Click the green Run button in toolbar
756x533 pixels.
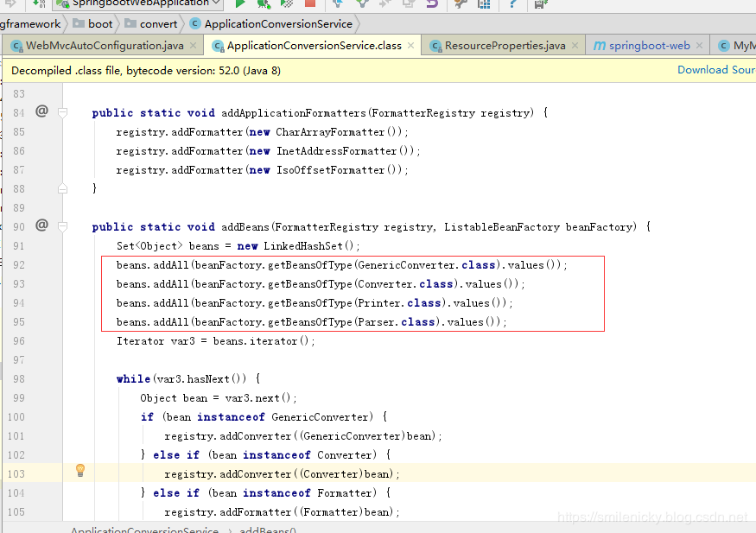[241, 3]
